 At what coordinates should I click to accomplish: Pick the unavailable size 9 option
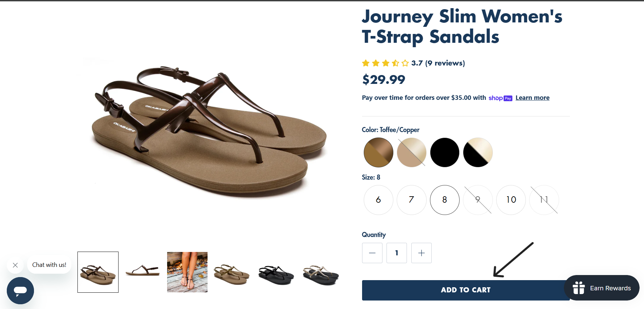tap(478, 200)
